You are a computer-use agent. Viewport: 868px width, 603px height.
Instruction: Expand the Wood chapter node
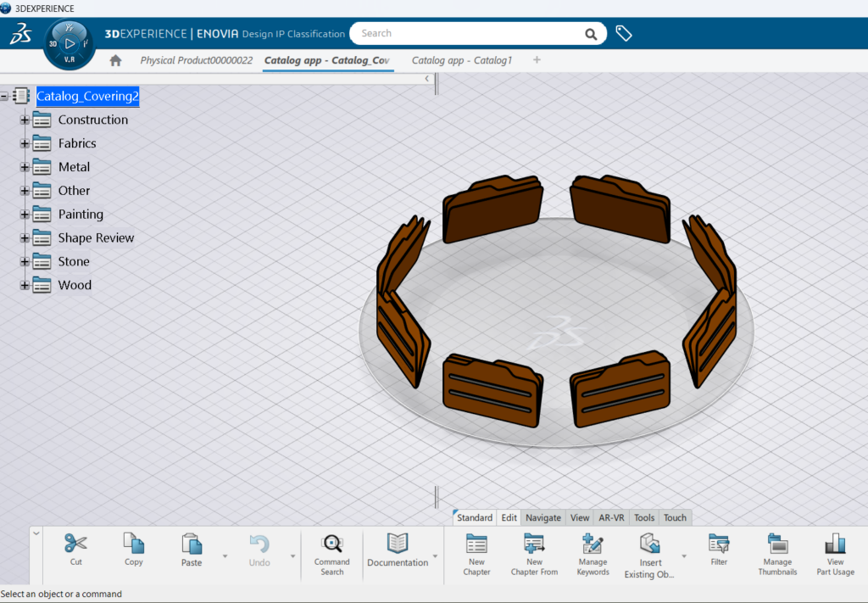[x=25, y=285]
